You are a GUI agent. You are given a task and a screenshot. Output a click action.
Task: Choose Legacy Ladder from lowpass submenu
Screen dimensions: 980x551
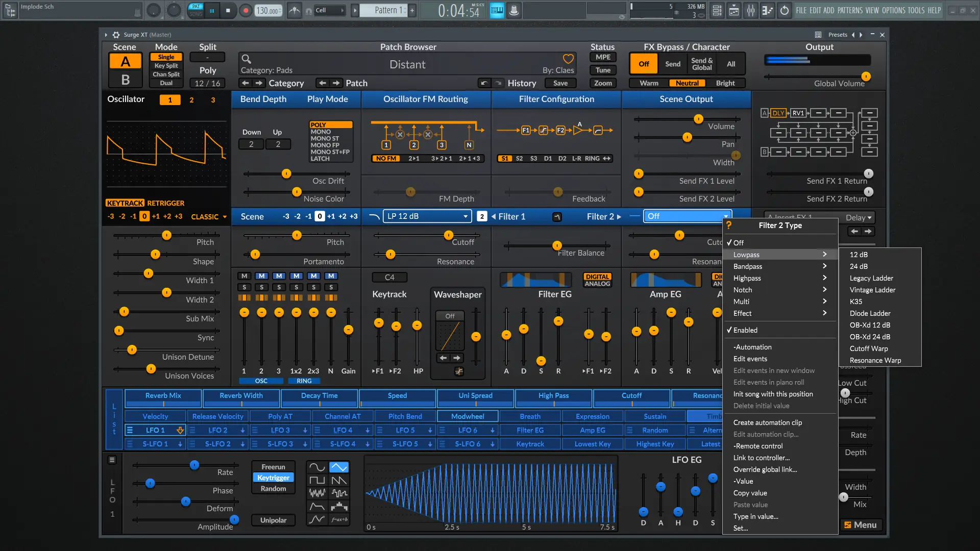[x=871, y=278]
